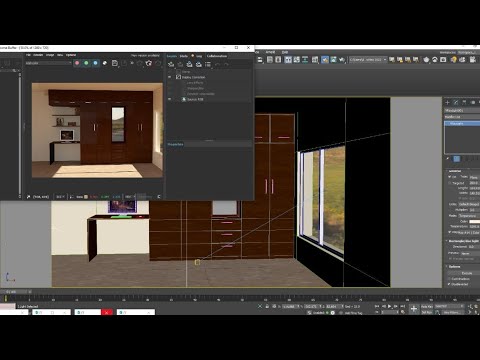Start render with the teapot icon in frame buffer
480x360 pixels.
tap(149, 63)
